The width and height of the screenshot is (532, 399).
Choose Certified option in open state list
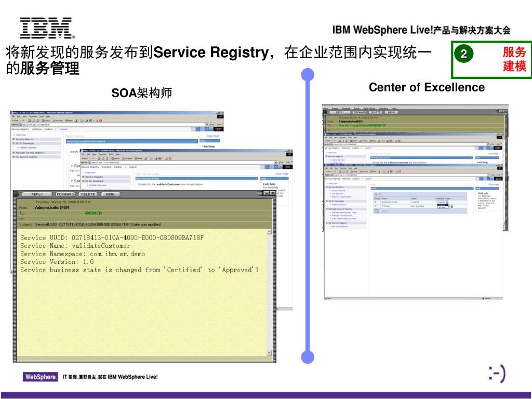coord(442,207)
